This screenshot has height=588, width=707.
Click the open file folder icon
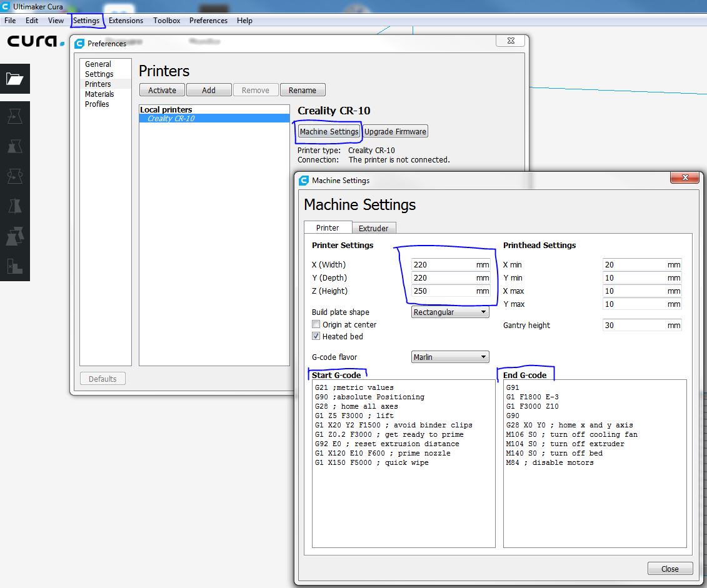click(14, 79)
